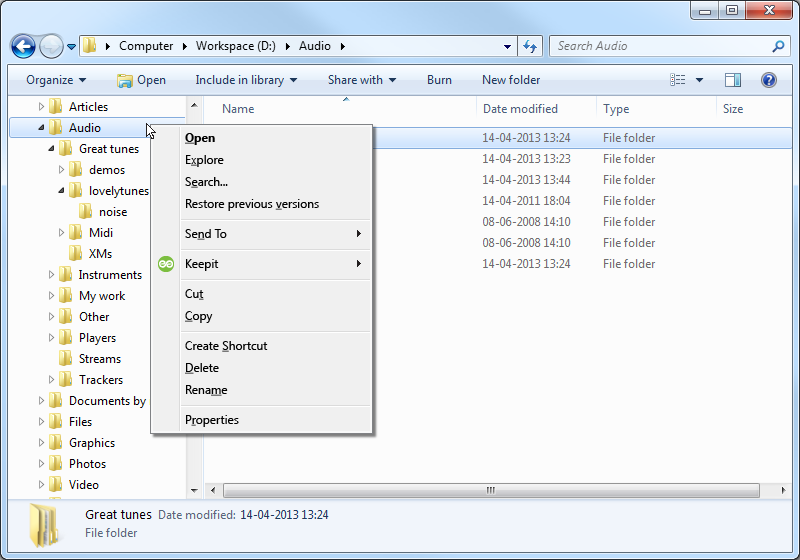Expand the Video folder node

[x=41, y=485]
